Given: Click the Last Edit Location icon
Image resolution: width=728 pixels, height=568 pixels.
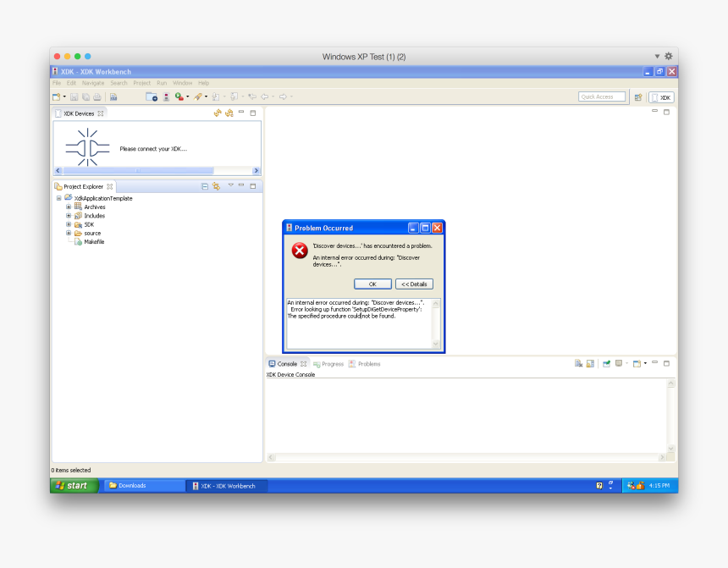Looking at the screenshot, I should coord(252,97).
